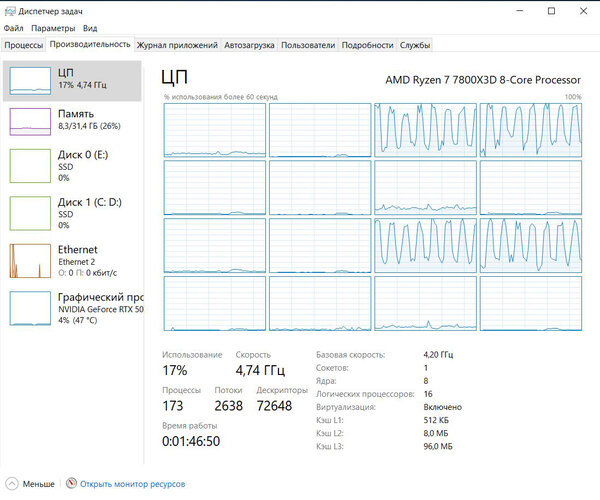
Task: Switch to the Производительность tab
Action: click(x=90, y=44)
